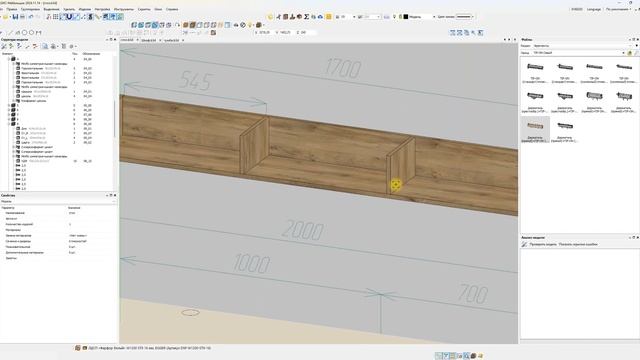
Task: Click the grid dots icon in top toolbar
Action: [56, 17]
